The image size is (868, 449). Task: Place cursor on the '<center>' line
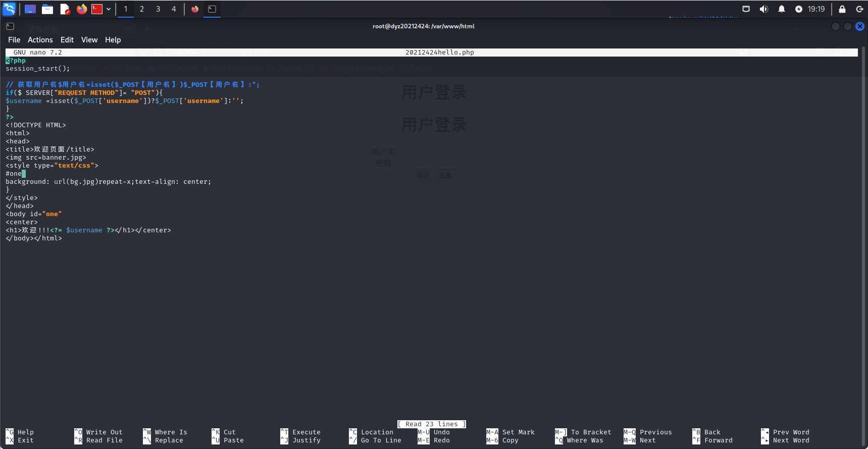(22, 222)
